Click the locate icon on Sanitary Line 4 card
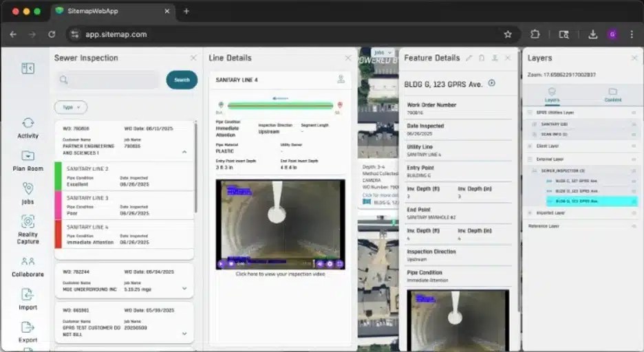 (x=341, y=79)
